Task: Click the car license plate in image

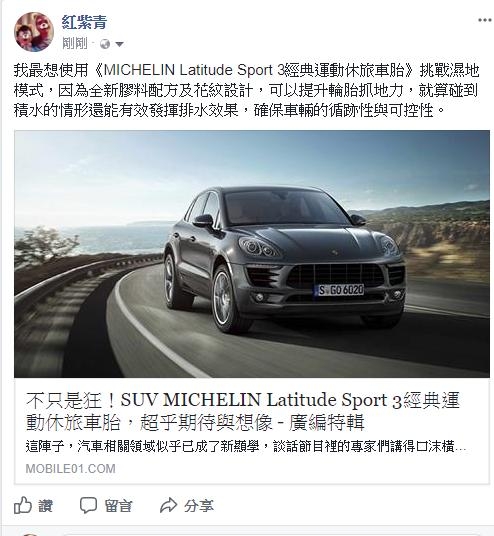Action: (x=339, y=290)
